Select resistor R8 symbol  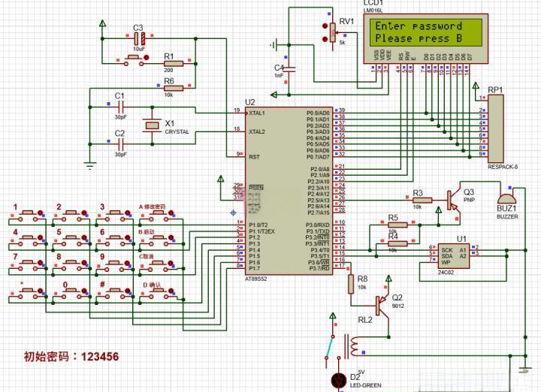pos(351,284)
